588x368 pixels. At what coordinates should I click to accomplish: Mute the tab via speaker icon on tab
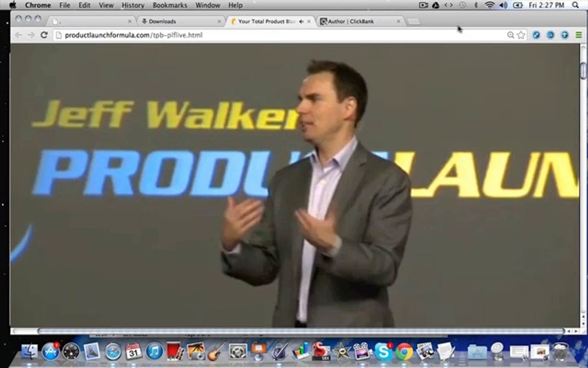[301, 21]
